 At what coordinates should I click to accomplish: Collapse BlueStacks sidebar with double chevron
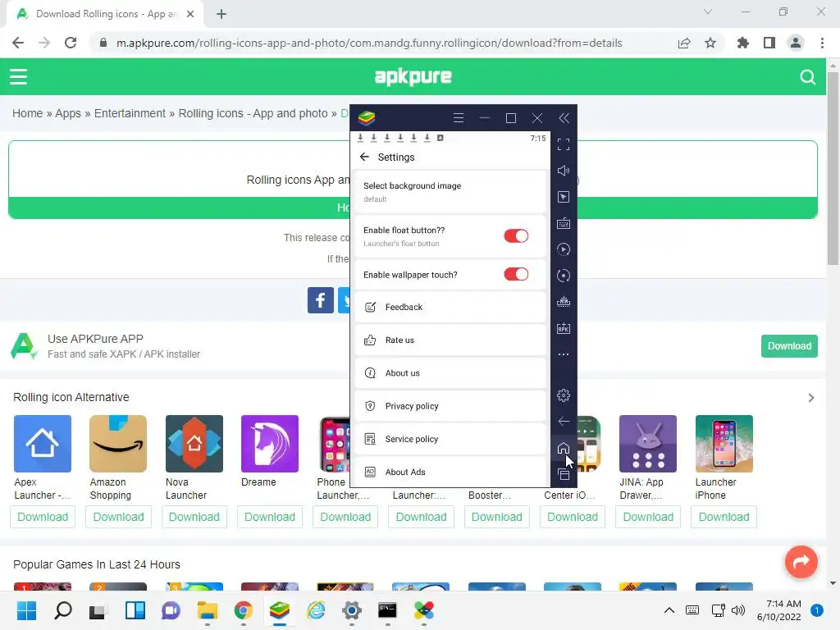564,118
